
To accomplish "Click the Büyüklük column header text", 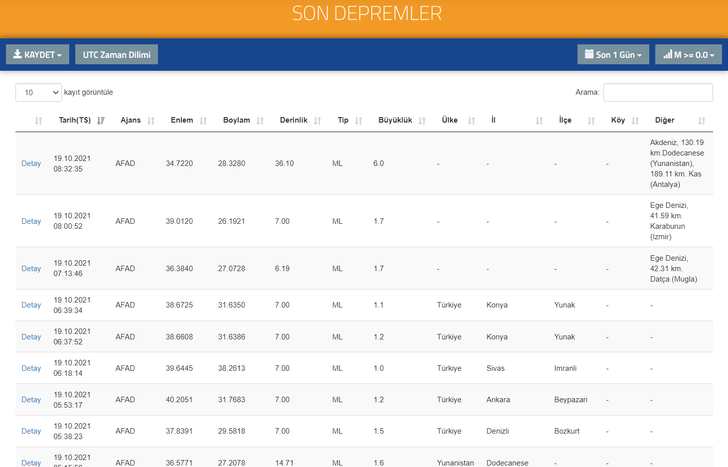I will pyautogui.click(x=395, y=120).
